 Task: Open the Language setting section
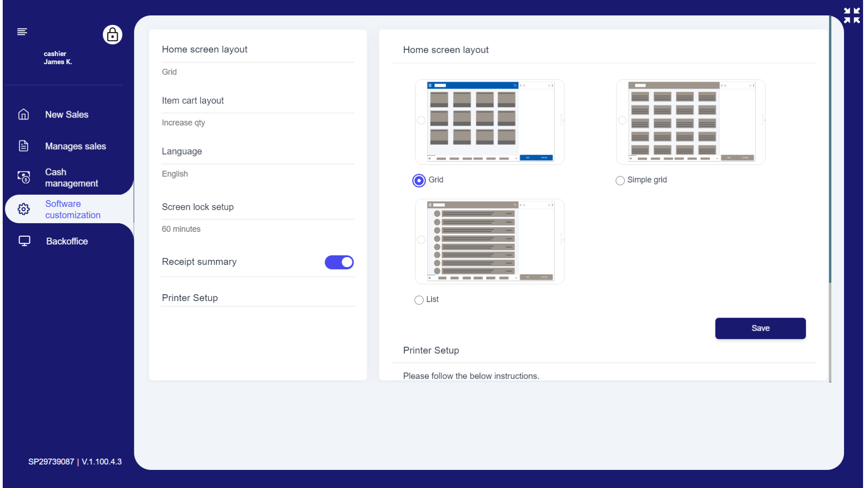[x=182, y=151]
